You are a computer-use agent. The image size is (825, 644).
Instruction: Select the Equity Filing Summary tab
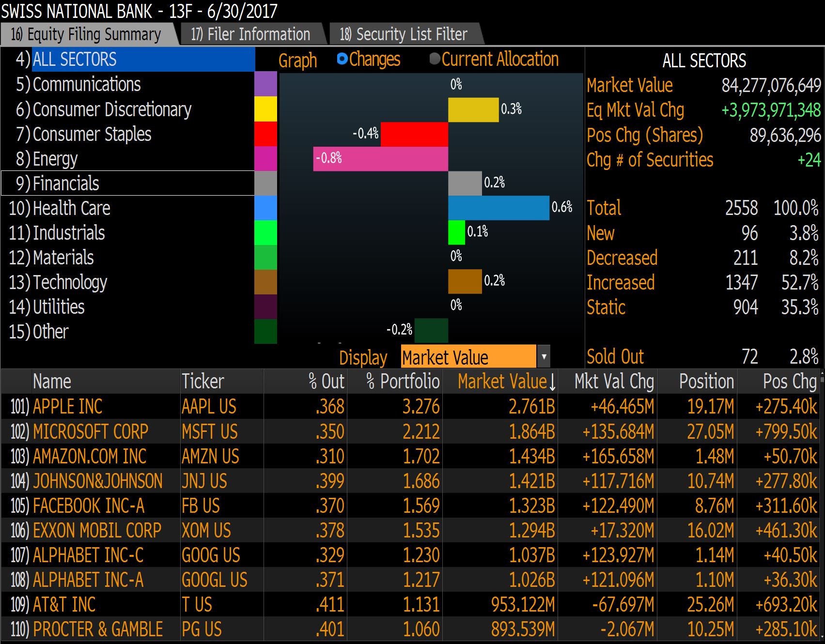tap(86, 34)
